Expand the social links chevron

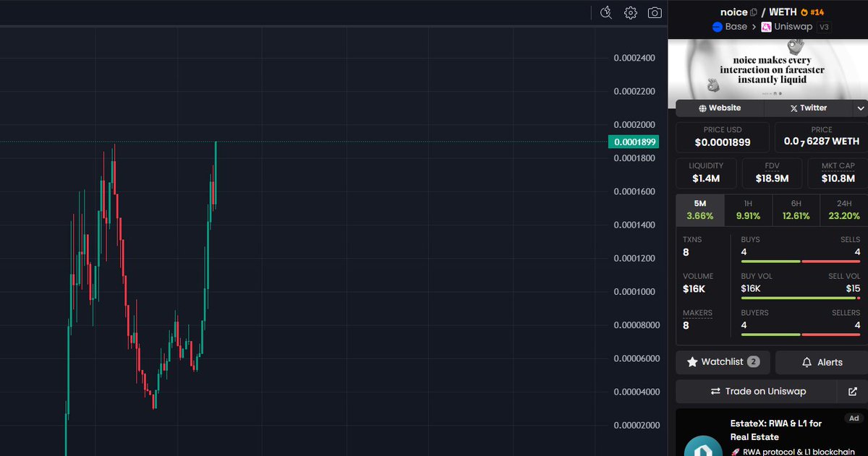point(861,108)
